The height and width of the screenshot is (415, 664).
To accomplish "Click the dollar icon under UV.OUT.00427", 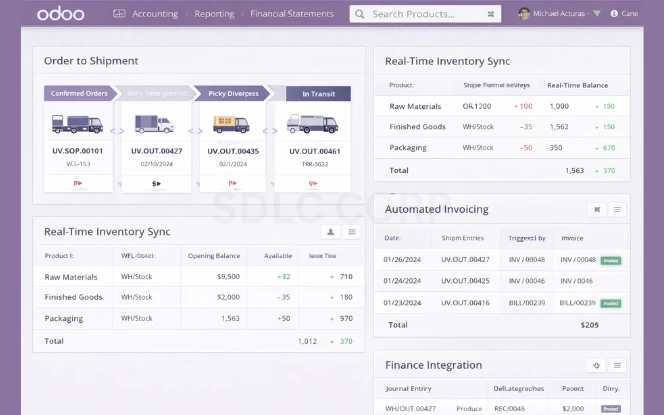I will click(156, 184).
